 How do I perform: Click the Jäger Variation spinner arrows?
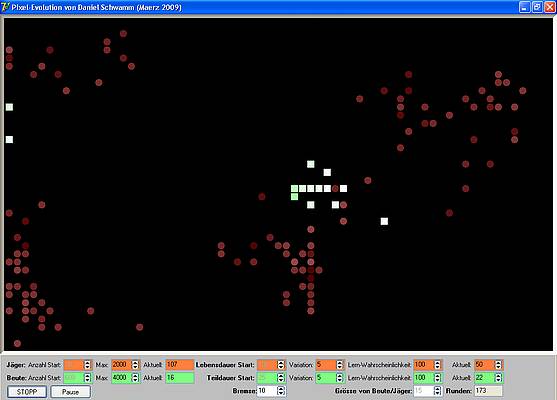tap(340, 365)
